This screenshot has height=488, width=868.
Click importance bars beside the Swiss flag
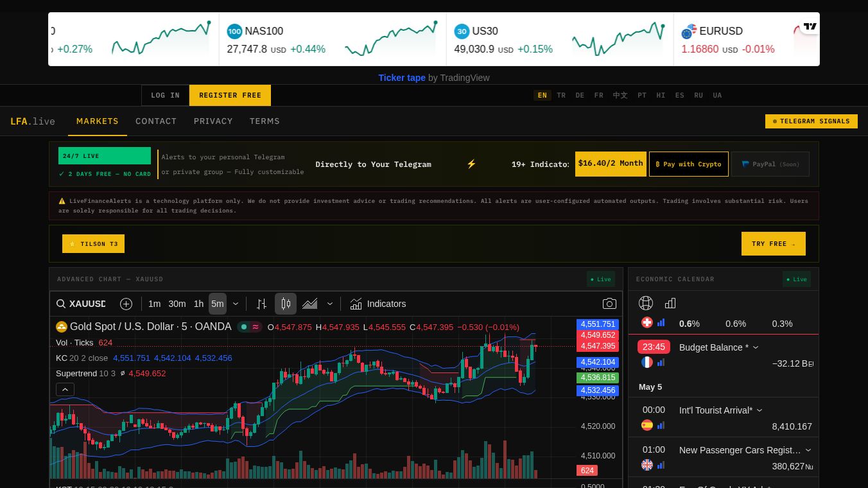point(661,323)
